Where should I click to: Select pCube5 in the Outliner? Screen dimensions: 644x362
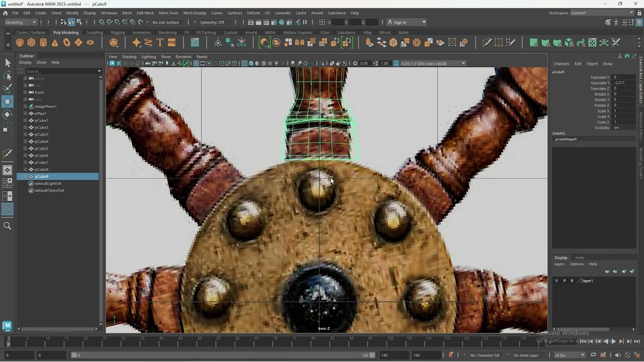(41, 148)
